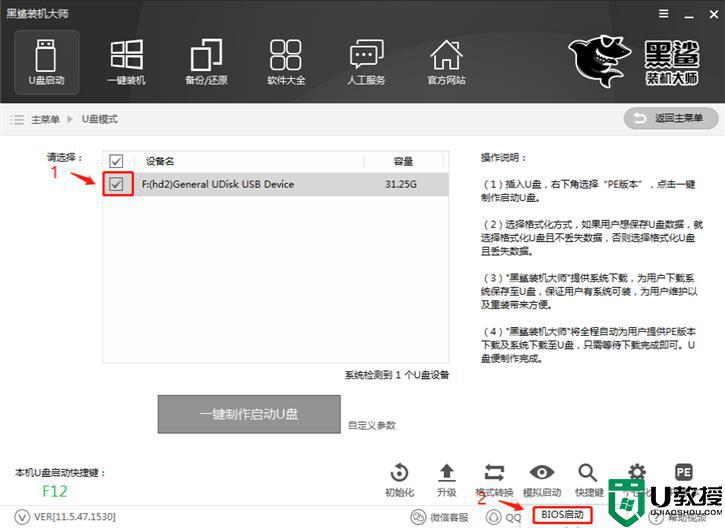Image resolution: width=725 pixels, height=528 pixels.
Task: Click the 返回主菜单 button
Action: [671, 119]
